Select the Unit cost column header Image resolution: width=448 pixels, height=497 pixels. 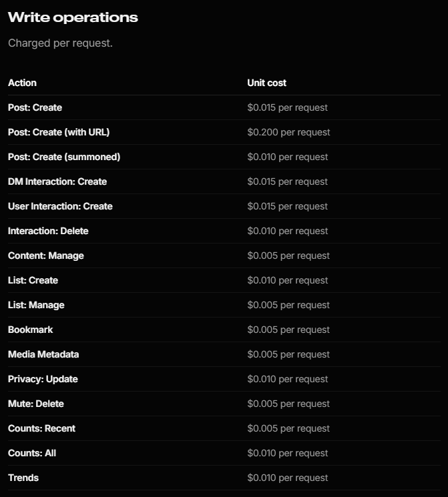click(266, 83)
